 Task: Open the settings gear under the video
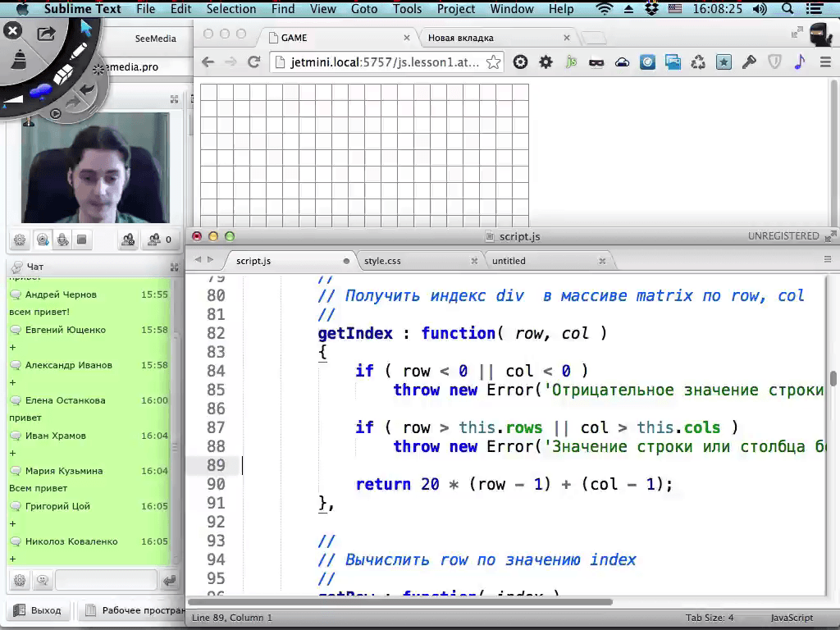[20, 240]
